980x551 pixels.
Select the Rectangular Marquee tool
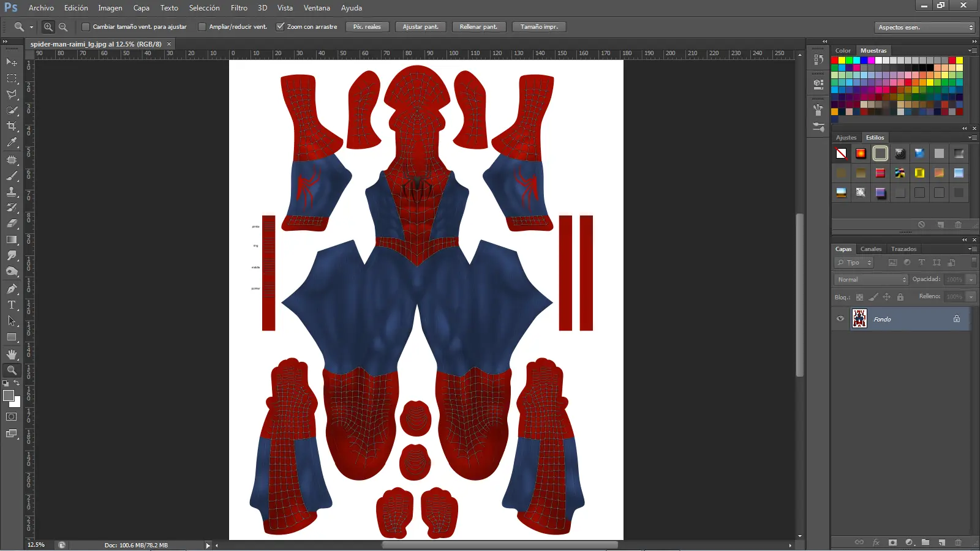[x=12, y=78]
